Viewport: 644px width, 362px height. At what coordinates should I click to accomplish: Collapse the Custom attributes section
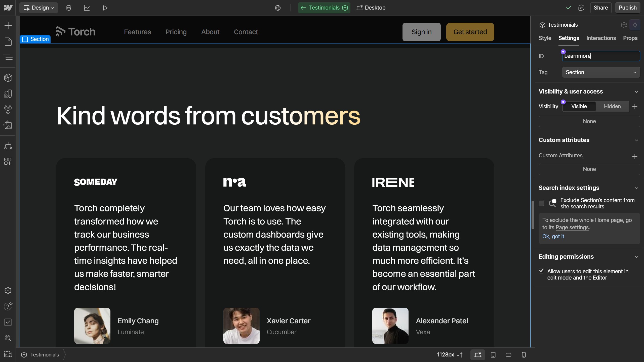pyautogui.click(x=636, y=140)
